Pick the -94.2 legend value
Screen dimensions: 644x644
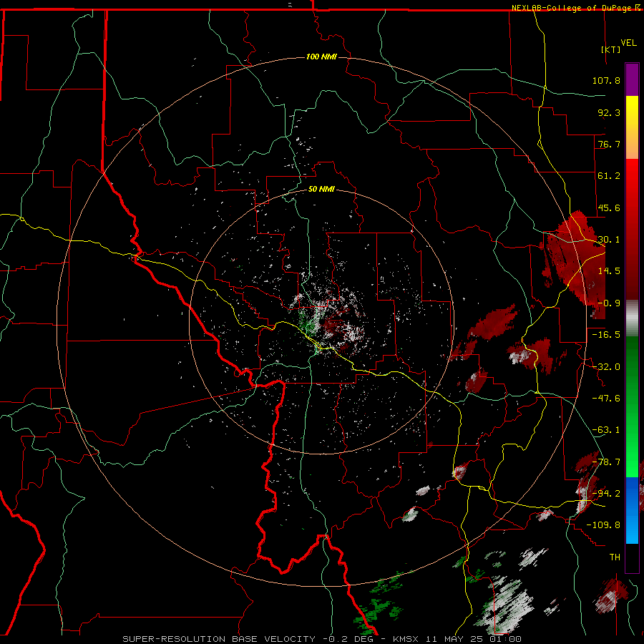(606, 493)
